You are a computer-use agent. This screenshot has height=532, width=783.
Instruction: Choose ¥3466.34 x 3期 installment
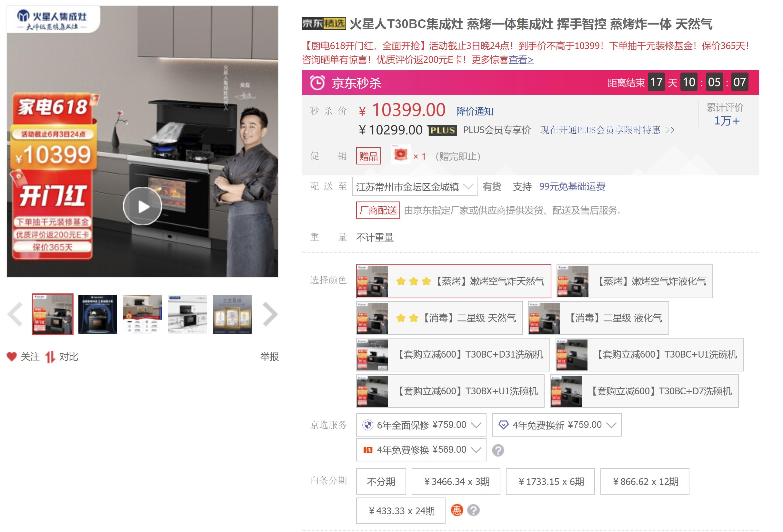pos(456,481)
